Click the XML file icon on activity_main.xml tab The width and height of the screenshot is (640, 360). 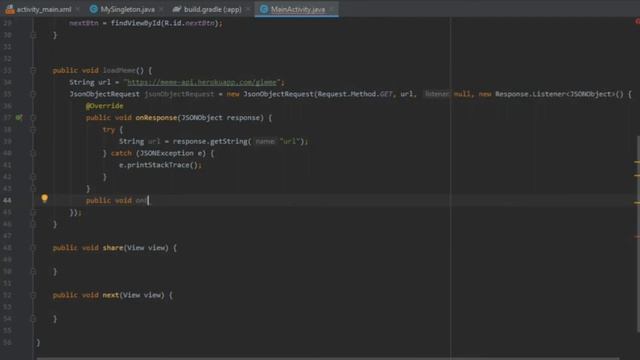point(10,9)
